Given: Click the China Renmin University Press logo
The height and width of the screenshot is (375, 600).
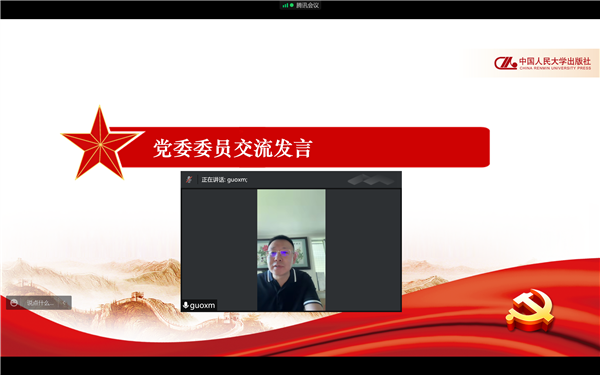Looking at the screenshot, I should click(x=505, y=63).
